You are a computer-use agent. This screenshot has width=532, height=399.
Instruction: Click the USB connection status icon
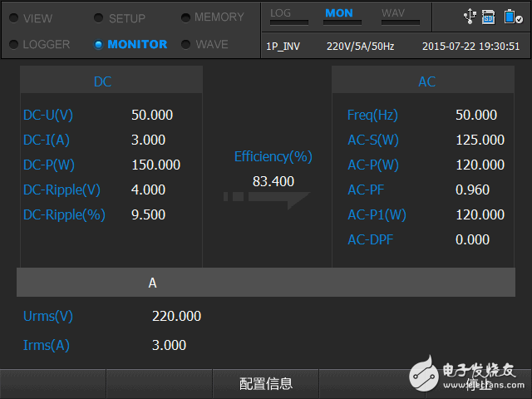pyautogui.click(x=470, y=17)
